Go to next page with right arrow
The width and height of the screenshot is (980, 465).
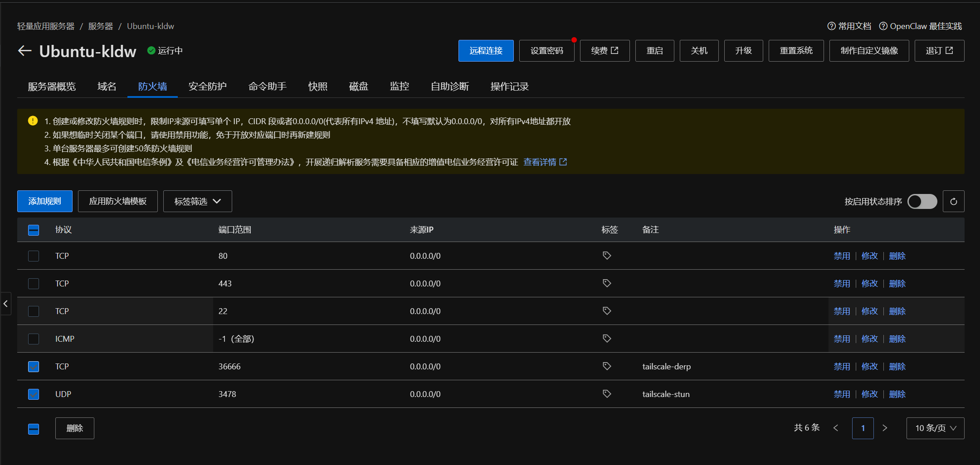click(x=884, y=428)
